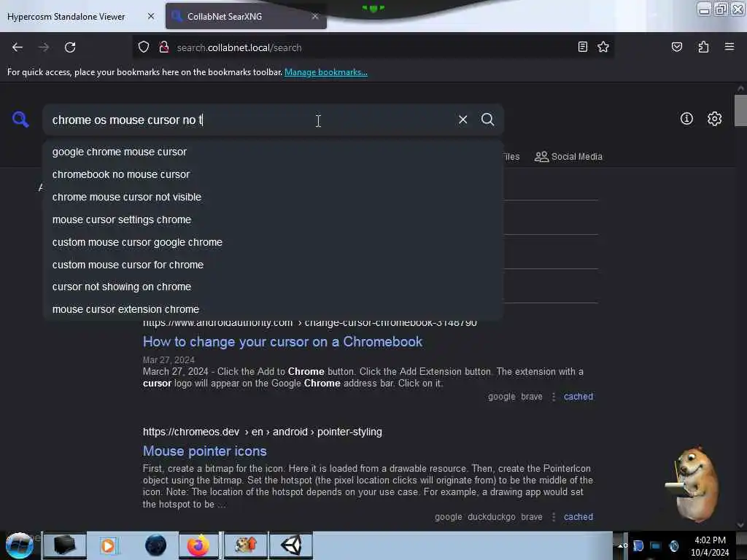Open the Extensions puzzle icon
Image resolution: width=747 pixels, height=560 pixels.
point(703,47)
